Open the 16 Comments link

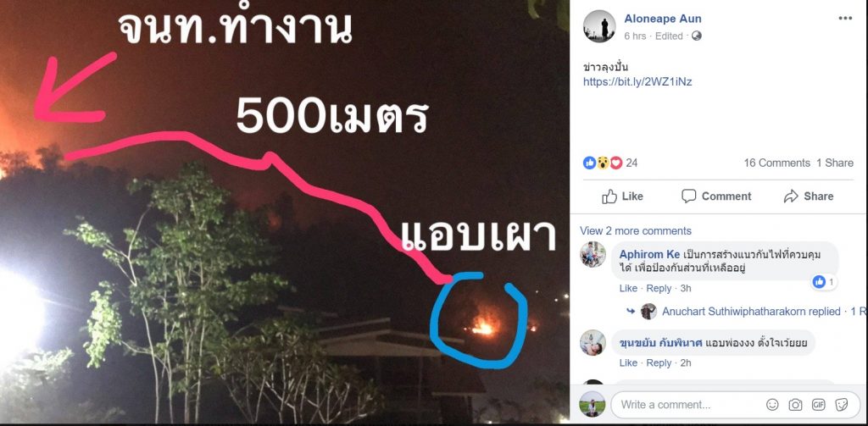[x=776, y=163]
